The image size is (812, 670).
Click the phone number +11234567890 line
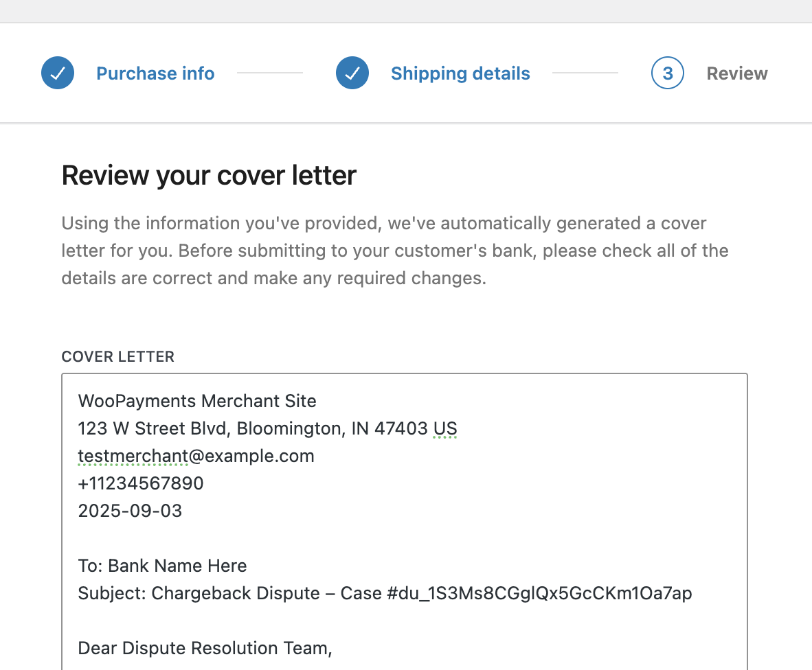point(141,483)
